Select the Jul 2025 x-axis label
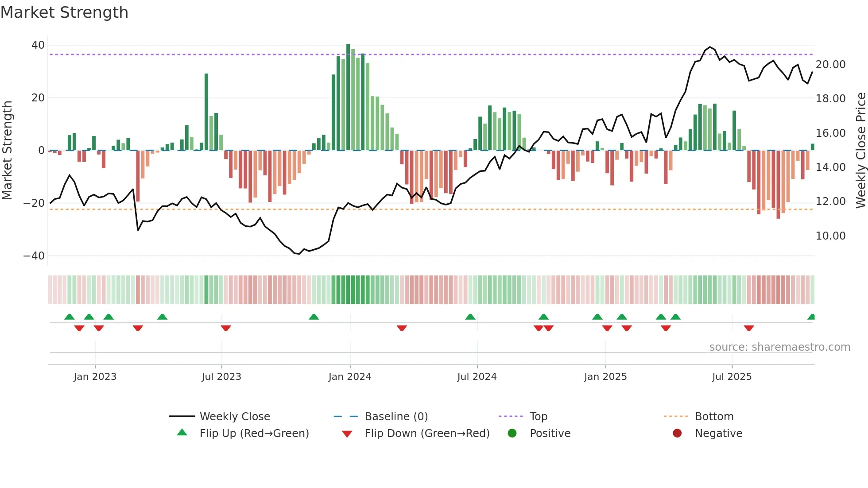Viewport: 868px width, 488px height. click(732, 376)
